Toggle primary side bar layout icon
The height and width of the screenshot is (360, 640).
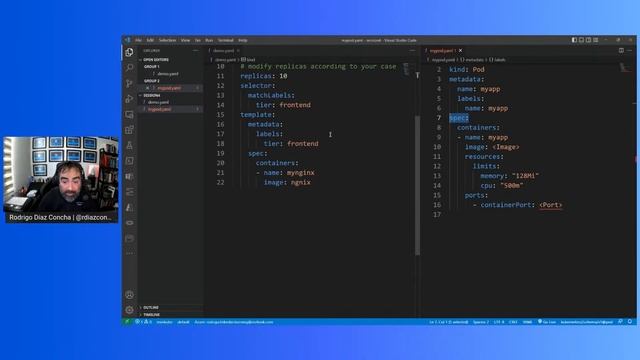(574, 40)
